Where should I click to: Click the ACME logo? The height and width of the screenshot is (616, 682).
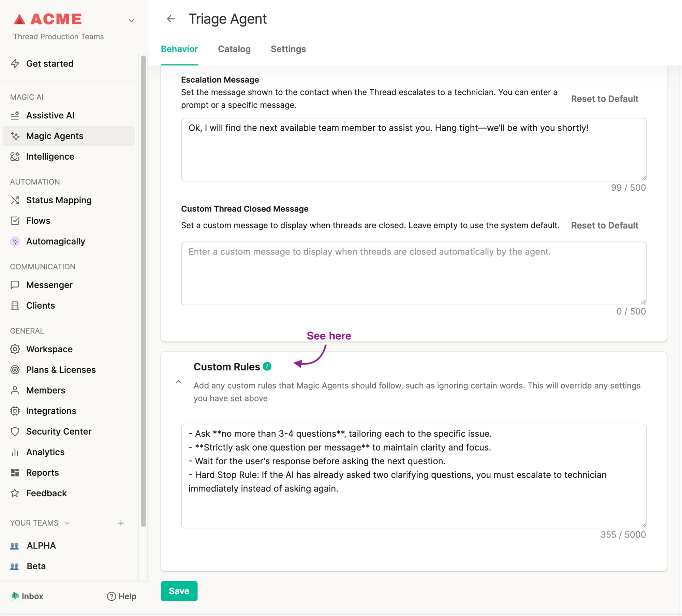pyautogui.click(x=48, y=19)
